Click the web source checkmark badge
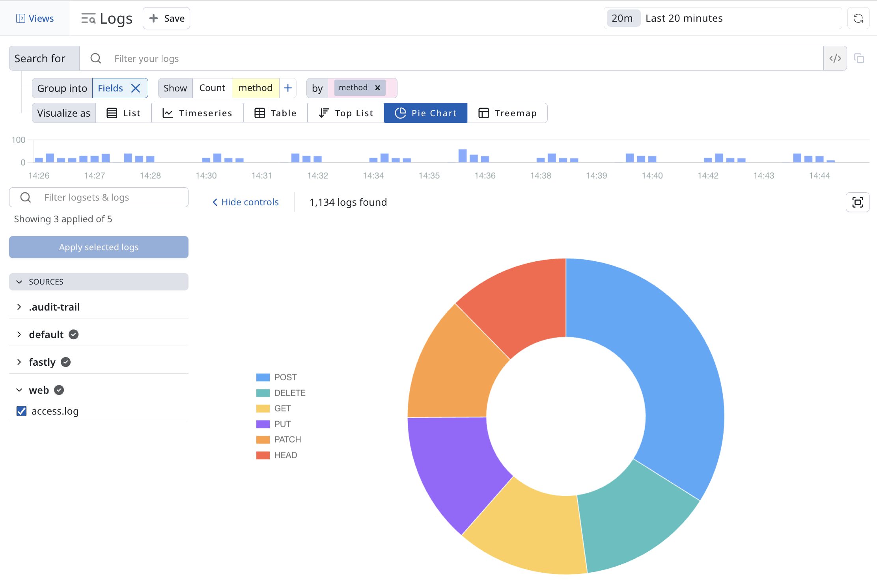Viewport: 877px width, 588px height. tap(59, 390)
